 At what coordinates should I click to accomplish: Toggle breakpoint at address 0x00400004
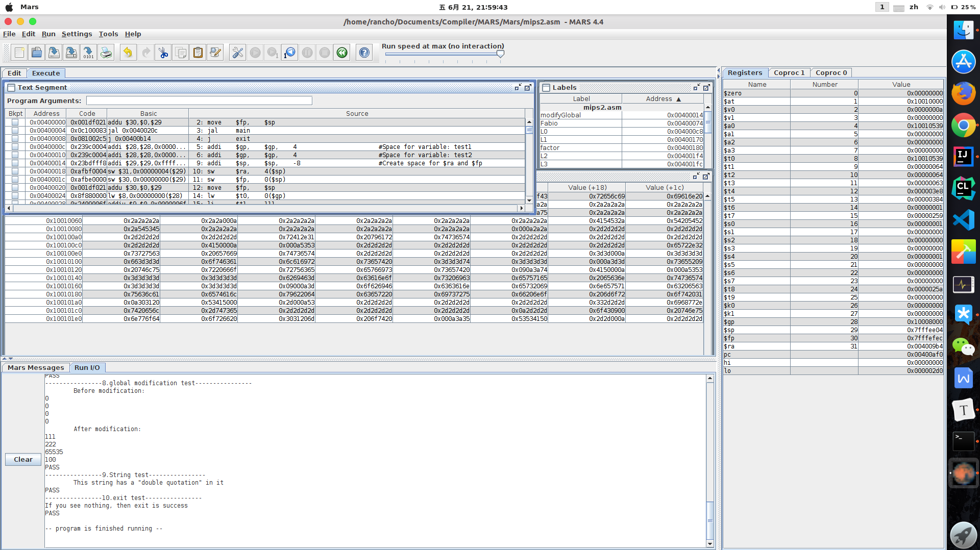(x=15, y=131)
